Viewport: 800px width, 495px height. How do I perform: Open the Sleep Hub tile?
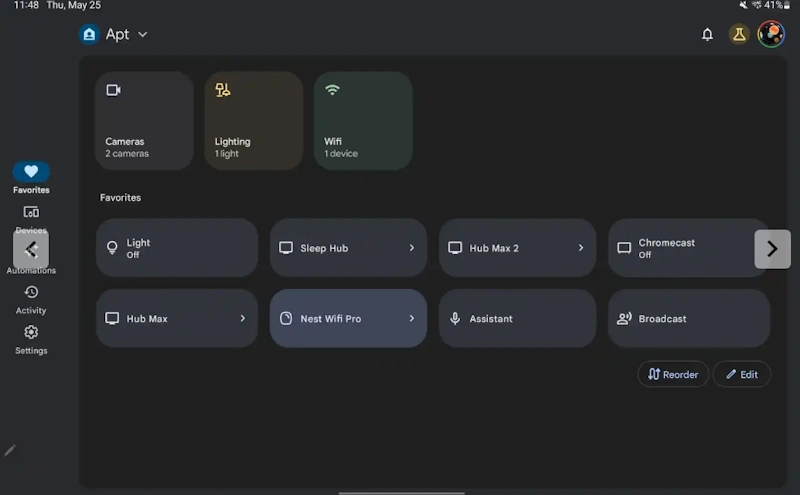[x=348, y=248]
